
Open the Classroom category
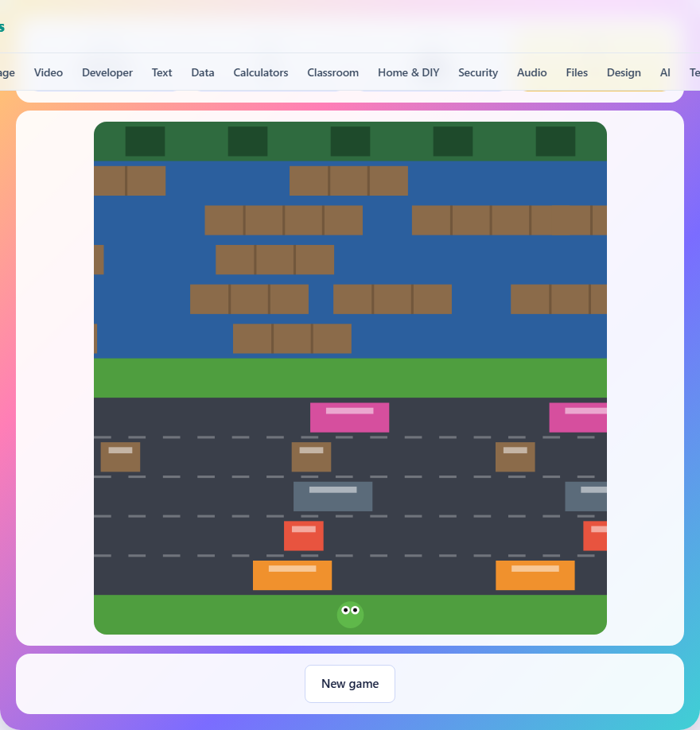click(x=333, y=72)
